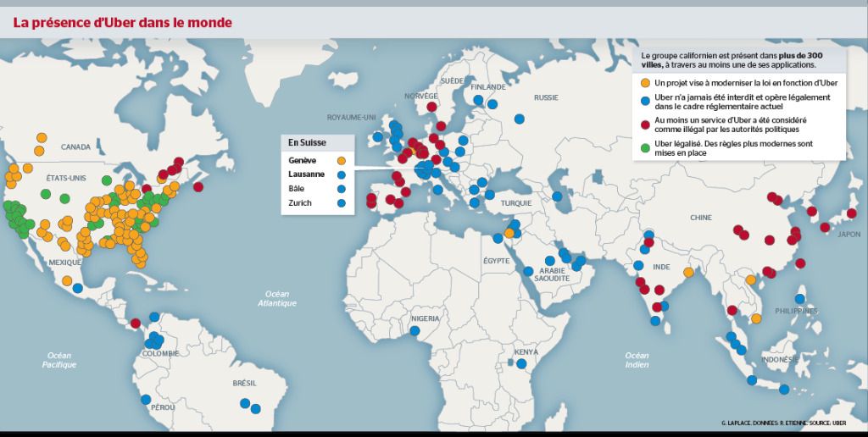The width and height of the screenshot is (868, 437).
Task: Select the blue city dot in Pérou
Action: click(146, 399)
